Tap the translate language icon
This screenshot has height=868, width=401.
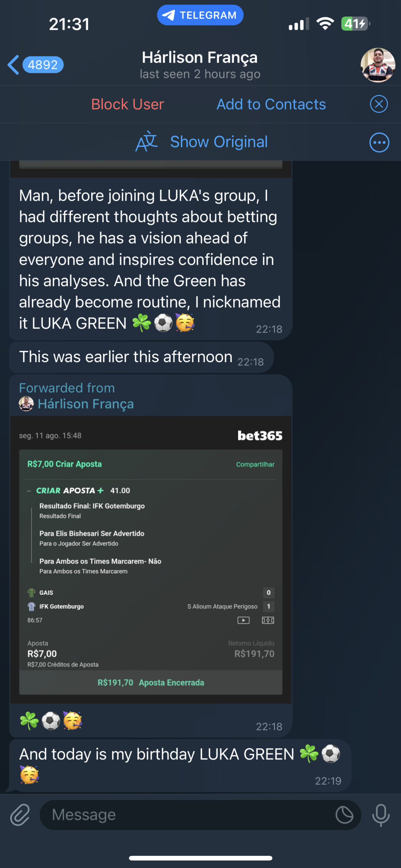coord(147,142)
